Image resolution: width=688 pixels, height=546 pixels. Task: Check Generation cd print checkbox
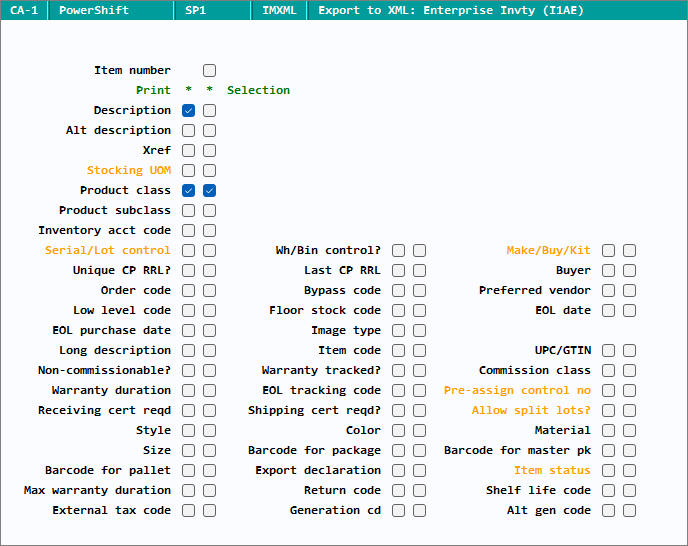click(398, 510)
